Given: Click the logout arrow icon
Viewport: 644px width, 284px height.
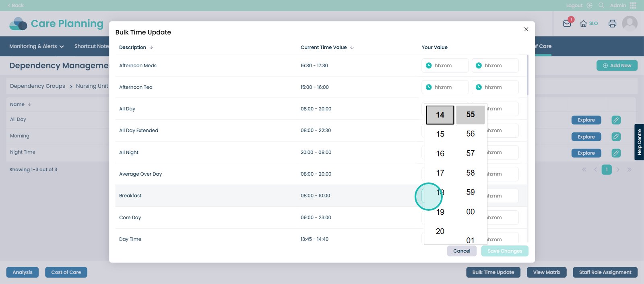Looking at the screenshot, I should pyautogui.click(x=590, y=5).
